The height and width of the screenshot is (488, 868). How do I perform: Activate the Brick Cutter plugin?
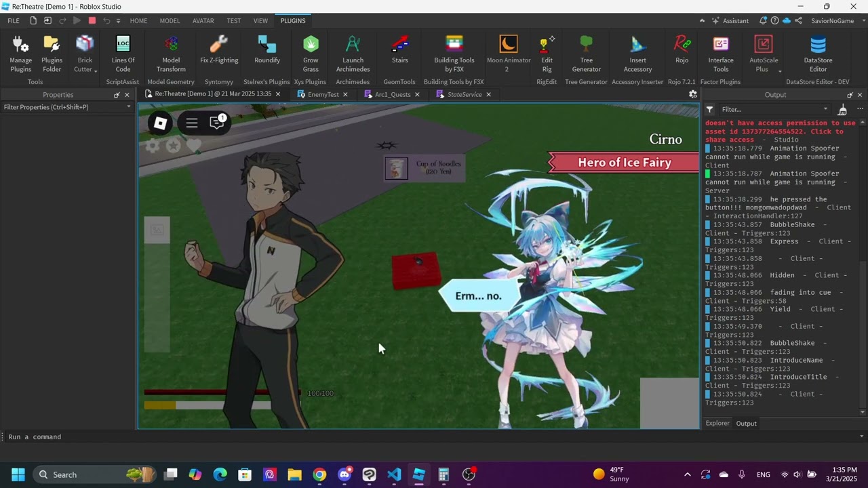pos(85,54)
